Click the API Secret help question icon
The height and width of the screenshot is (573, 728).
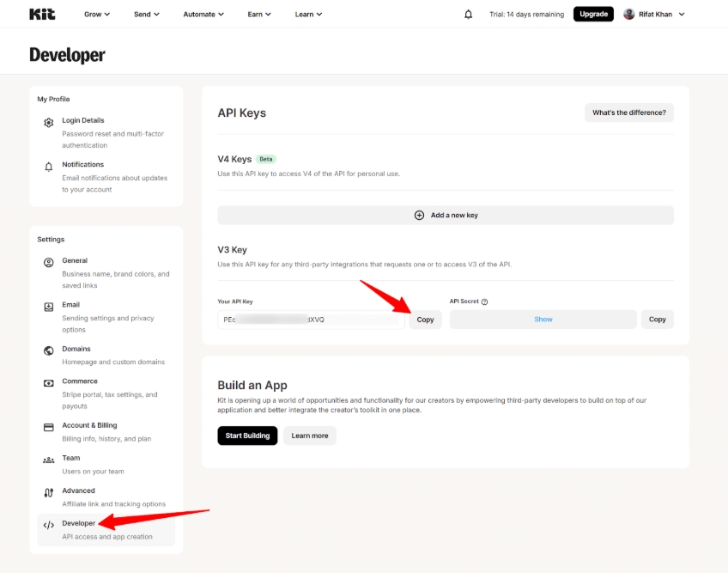[x=485, y=302]
